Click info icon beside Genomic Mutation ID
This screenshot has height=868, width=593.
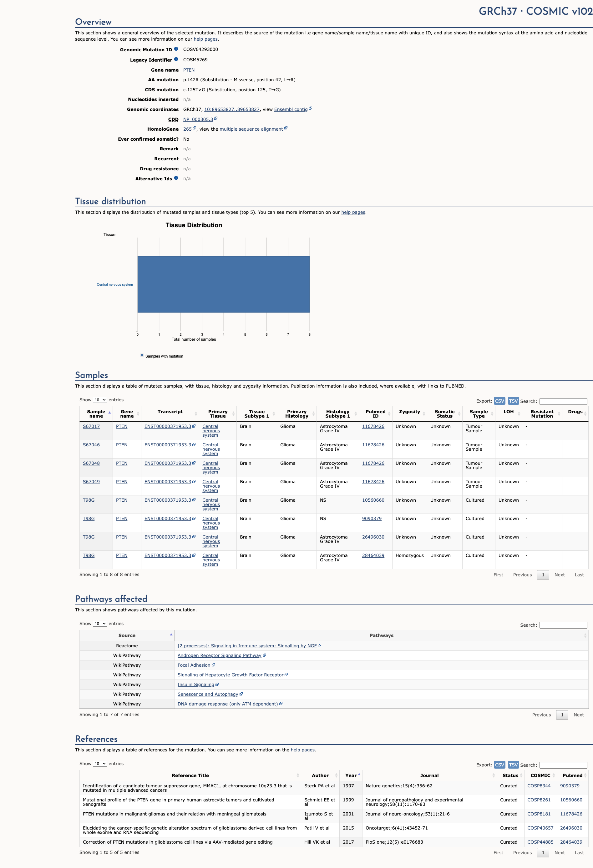tap(176, 49)
